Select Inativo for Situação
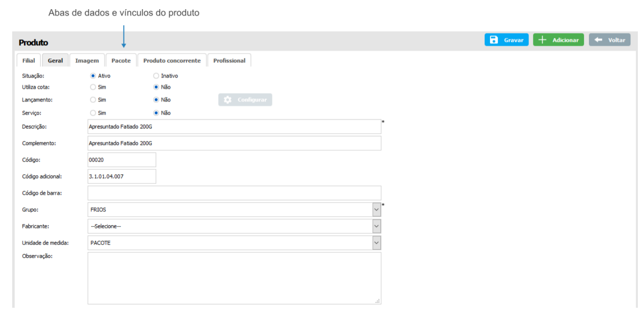 (x=156, y=76)
